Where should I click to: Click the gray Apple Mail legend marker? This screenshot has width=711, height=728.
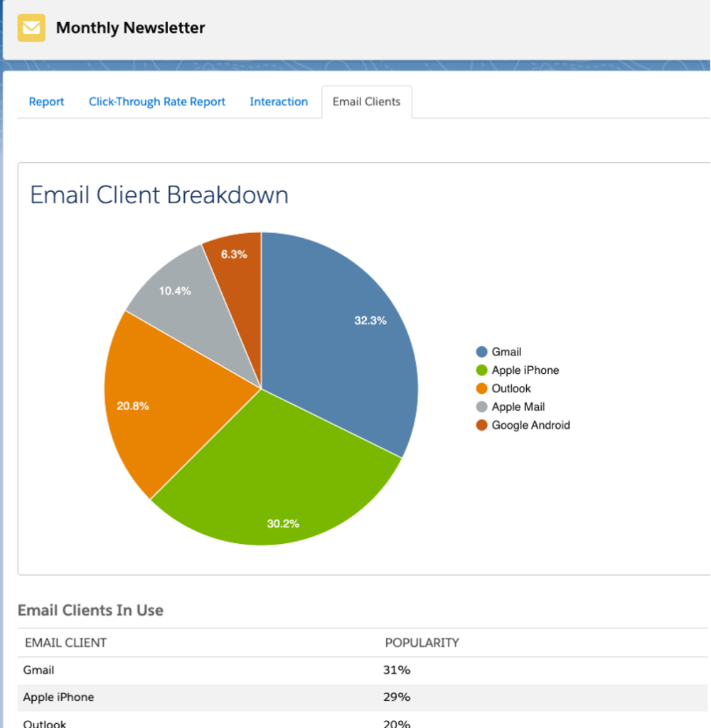[481, 407]
